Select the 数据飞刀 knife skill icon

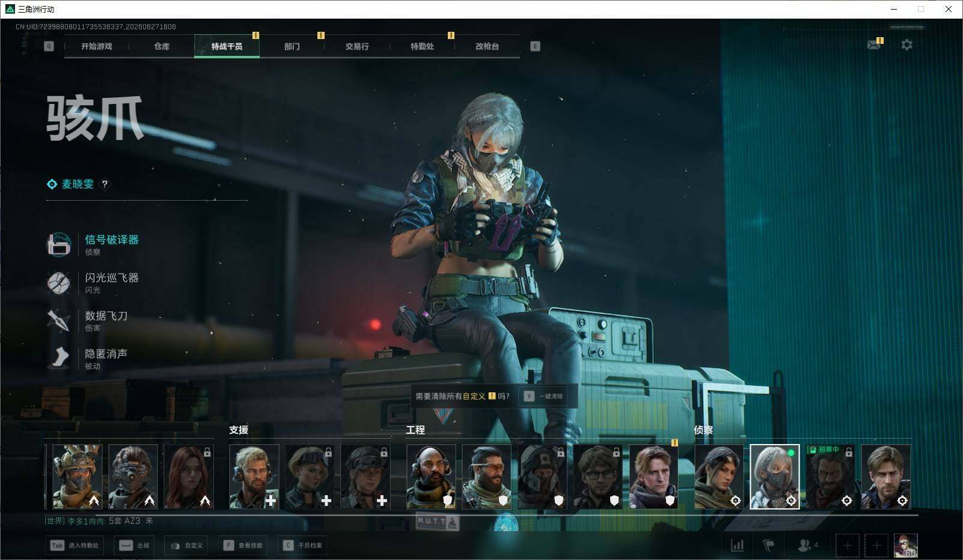coord(59,320)
